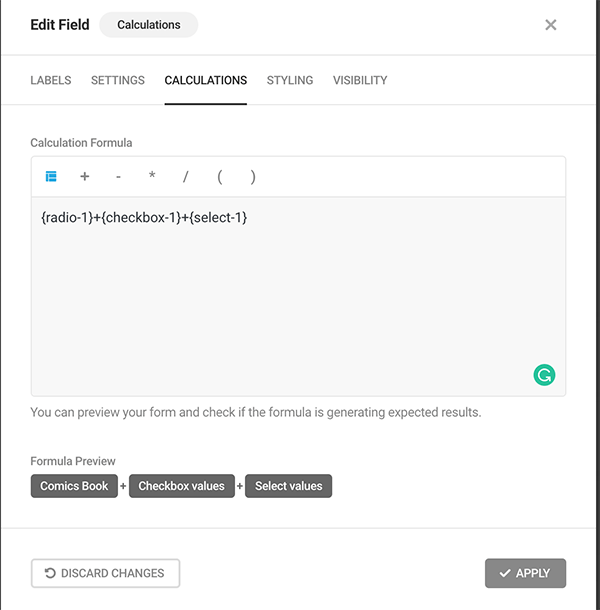The image size is (600, 610).
Task: Open the Settings tab
Action: pos(118,80)
